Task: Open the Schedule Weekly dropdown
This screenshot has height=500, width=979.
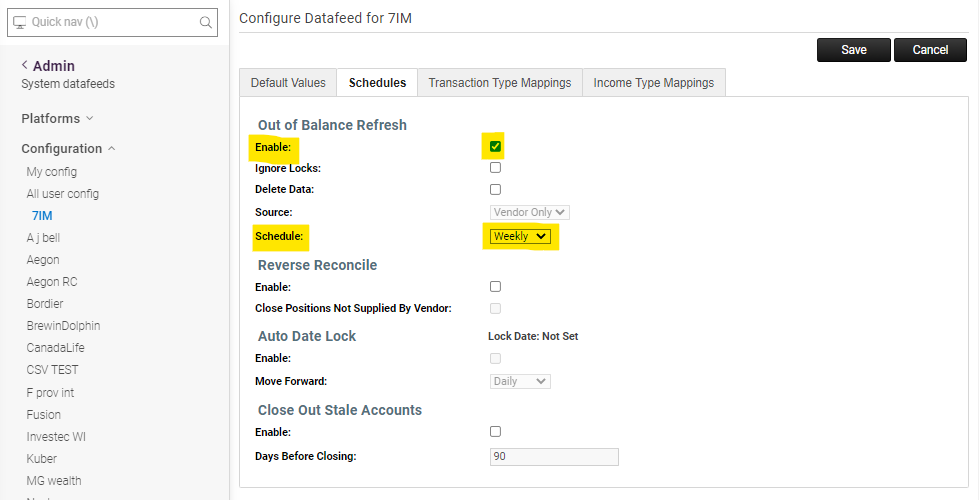Action: coord(520,236)
